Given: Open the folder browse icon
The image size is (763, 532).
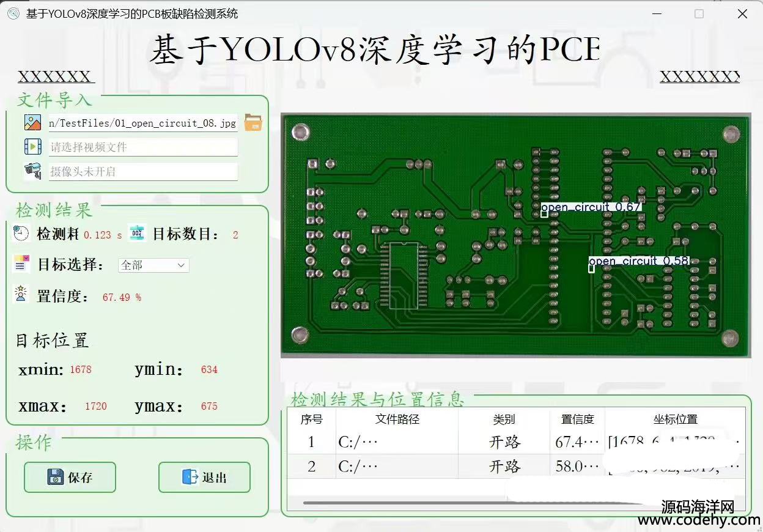Looking at the screenshot, I should coord(253,122).
